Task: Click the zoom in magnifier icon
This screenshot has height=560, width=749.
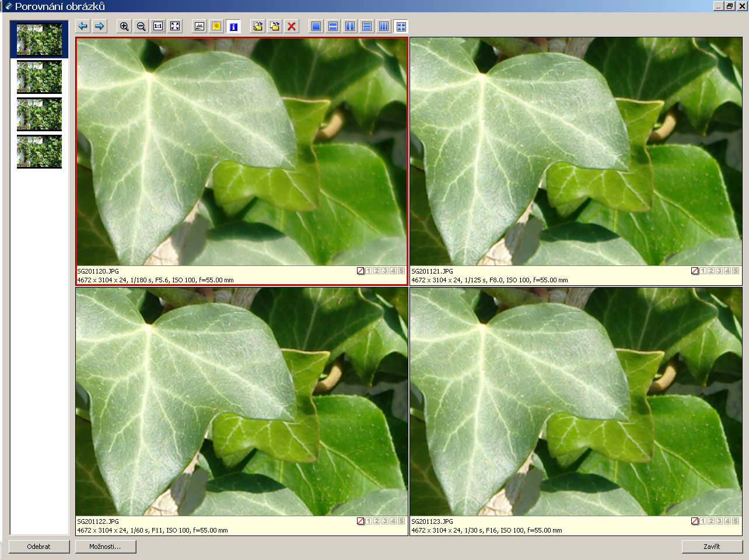Action: tap(124, 26)
